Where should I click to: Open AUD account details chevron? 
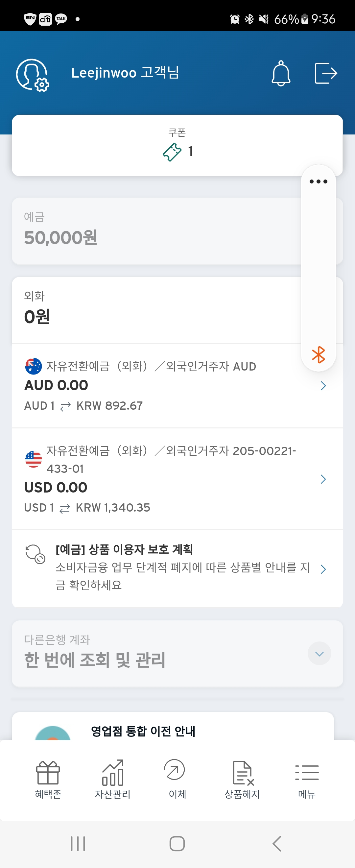(x=323, y=386)
